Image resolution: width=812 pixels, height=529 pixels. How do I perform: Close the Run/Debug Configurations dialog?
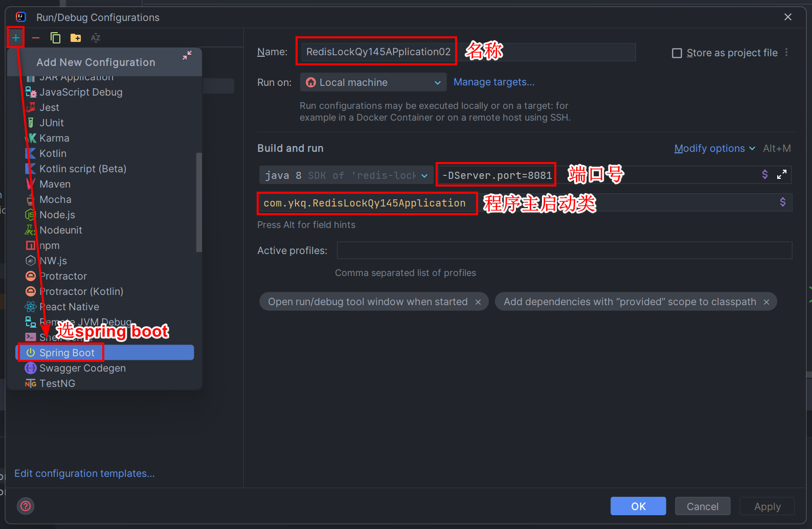point(788,17)
